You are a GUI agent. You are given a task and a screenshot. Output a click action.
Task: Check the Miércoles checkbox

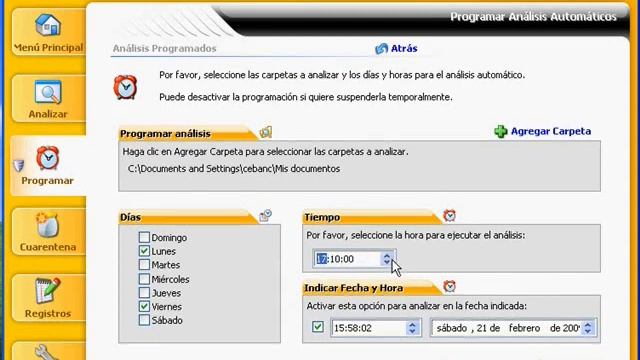pyautogui.click(x=144, y=279)
